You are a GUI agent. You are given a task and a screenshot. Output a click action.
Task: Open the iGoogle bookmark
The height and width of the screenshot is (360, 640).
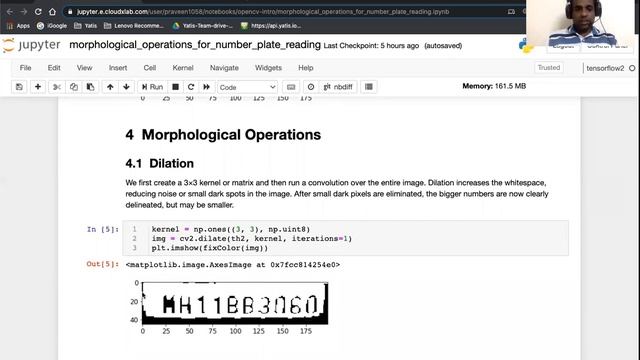coord(52,26)
